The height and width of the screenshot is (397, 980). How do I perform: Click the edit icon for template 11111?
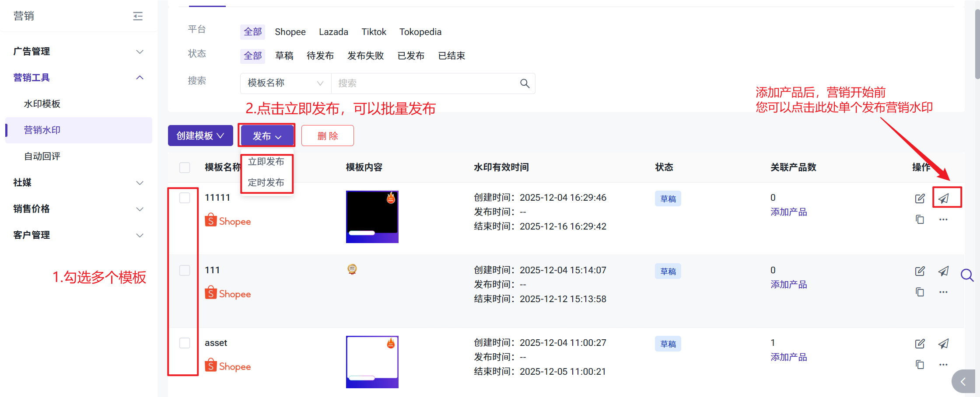point(920,198)
